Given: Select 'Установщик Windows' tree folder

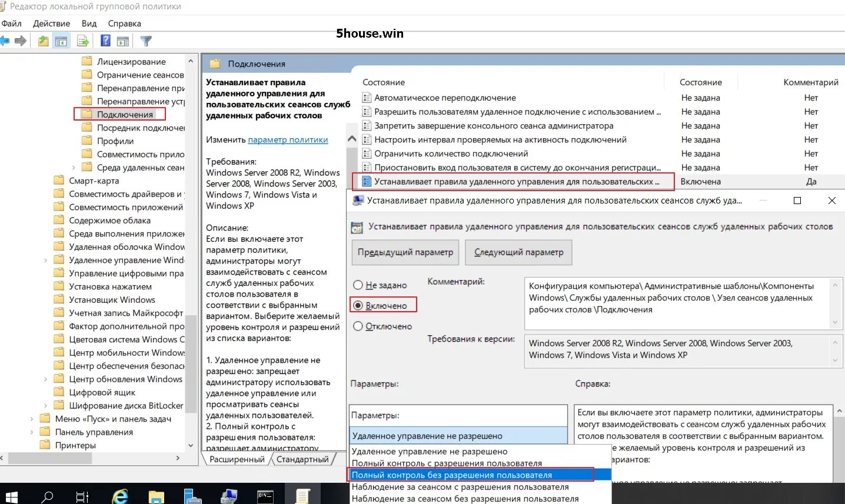Looking at the screenshot, I should tap(112, 300).
